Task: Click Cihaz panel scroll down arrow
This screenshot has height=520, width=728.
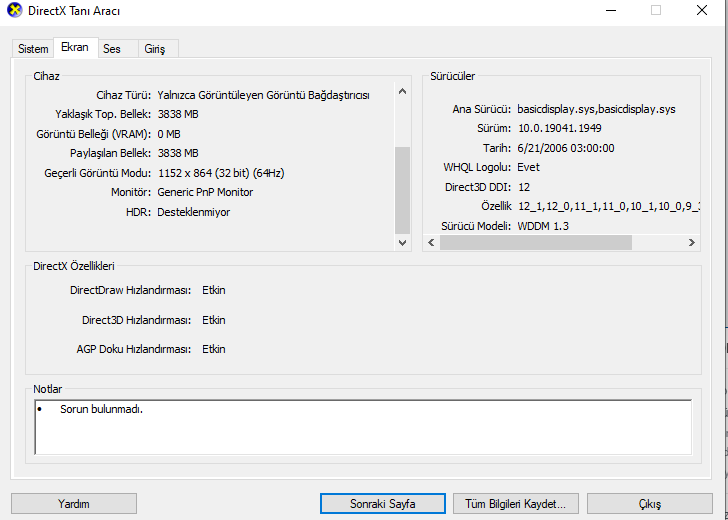Action: 403,242
